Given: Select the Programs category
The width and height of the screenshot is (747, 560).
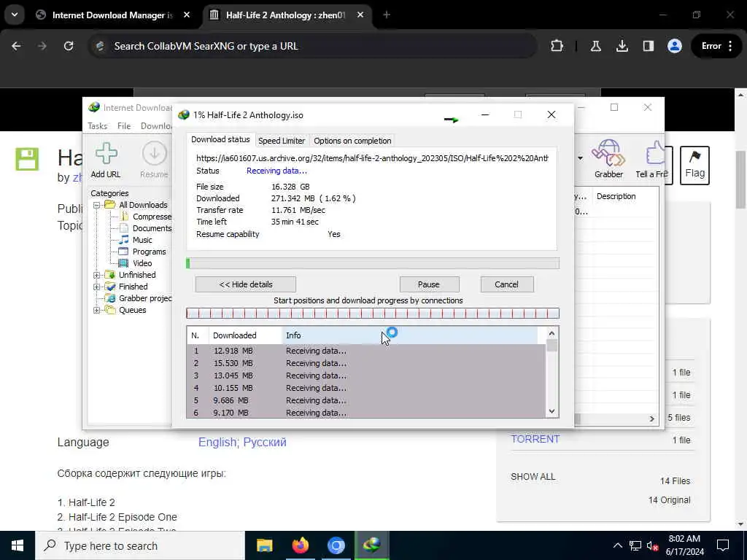Looking at the screenshot, I should click(143, 252).
